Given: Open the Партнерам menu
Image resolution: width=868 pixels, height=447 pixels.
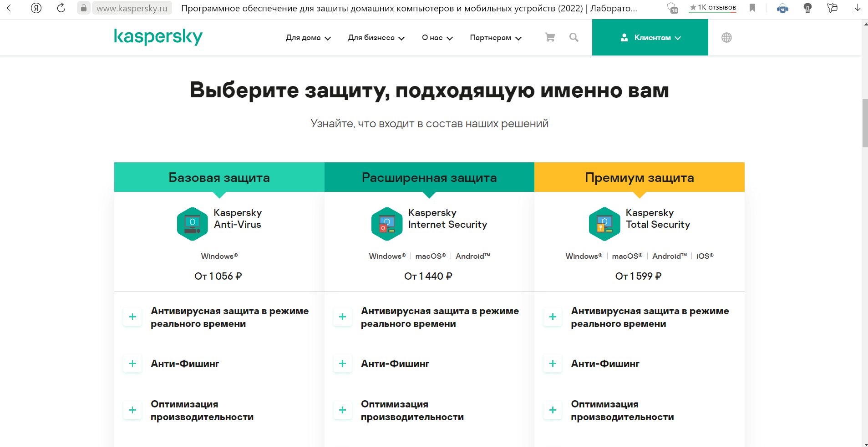Looking at the screenshot, I should 496,38.
